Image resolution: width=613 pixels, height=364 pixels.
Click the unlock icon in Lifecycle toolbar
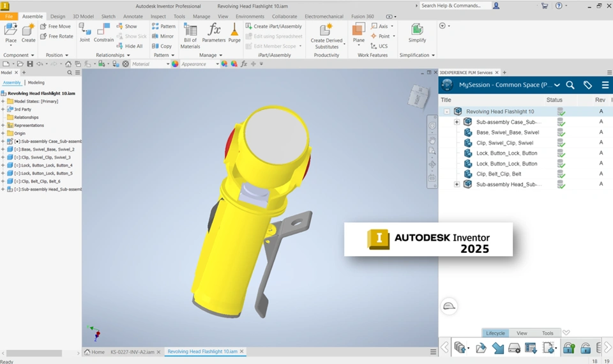[586, 347]
